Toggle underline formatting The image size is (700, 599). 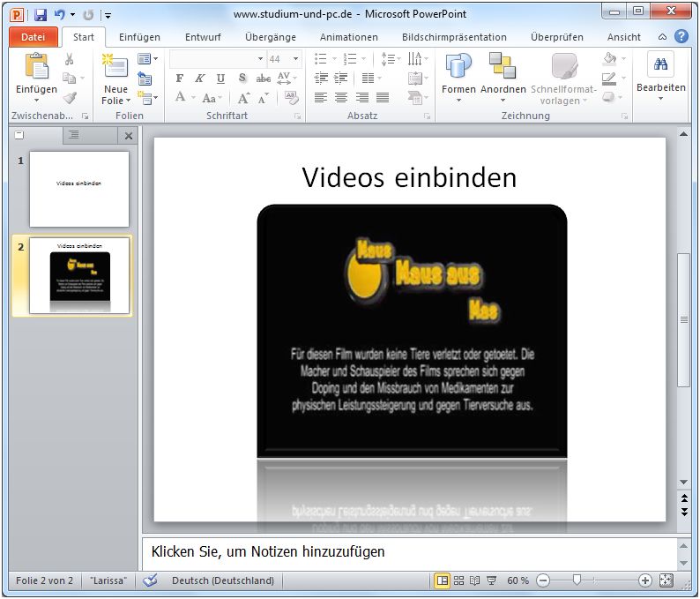pos(220,79)
